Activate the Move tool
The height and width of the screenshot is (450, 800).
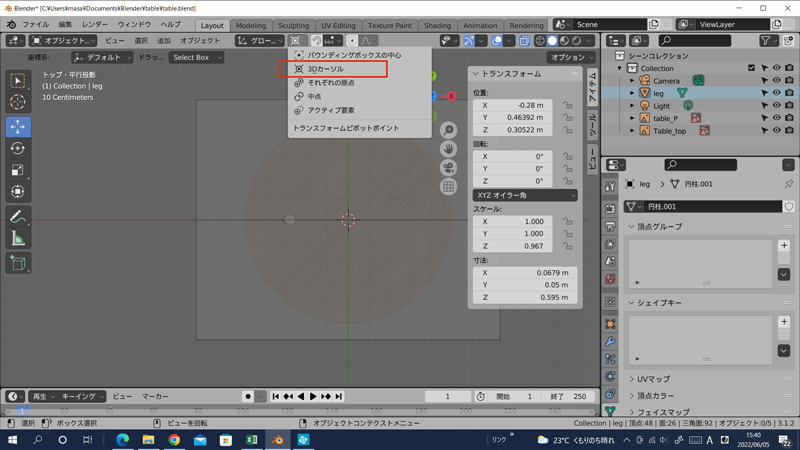[18, 127]
